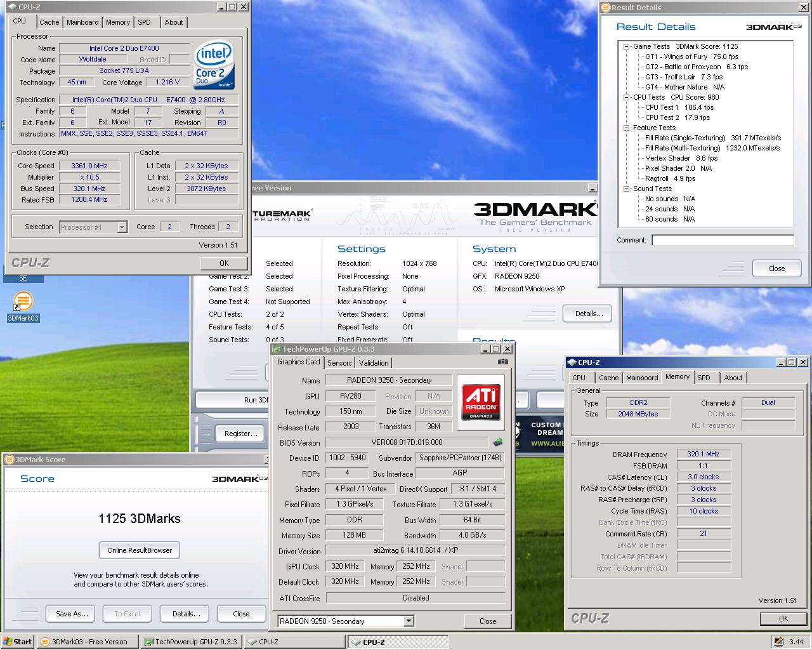The image size is (812, 650).
Task: Click the ATI Radeon logo in GPU-Z
Action: tap(480, 402)
